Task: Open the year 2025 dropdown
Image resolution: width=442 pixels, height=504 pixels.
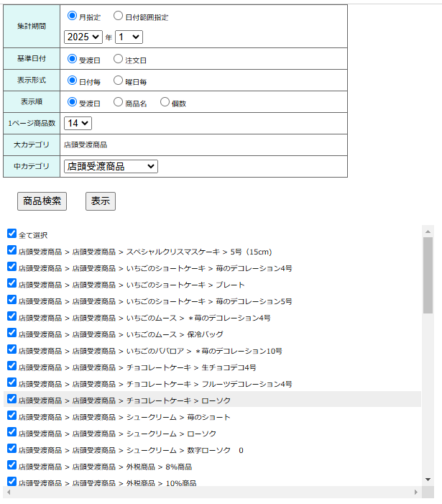Action: (83, 37)
